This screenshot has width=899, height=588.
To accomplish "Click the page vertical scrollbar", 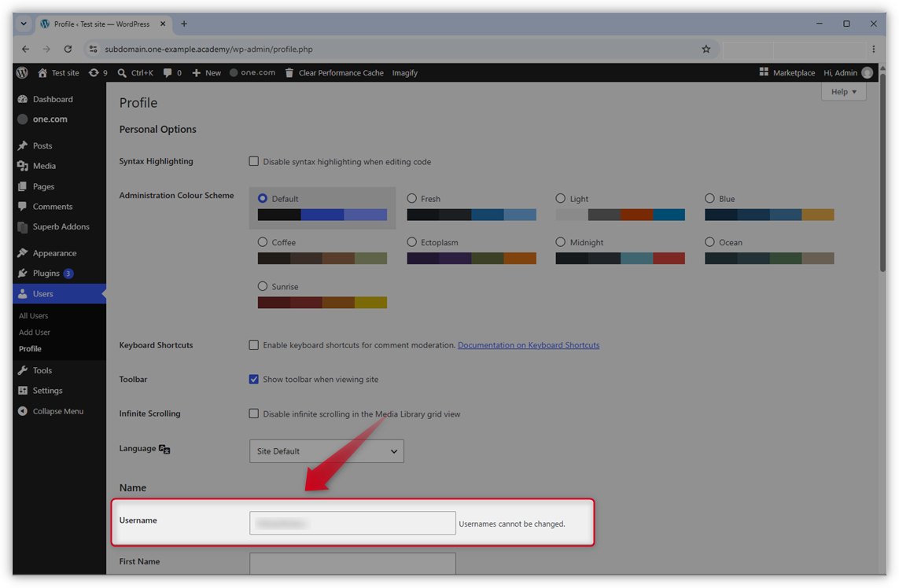I will (x=882, y=172).
